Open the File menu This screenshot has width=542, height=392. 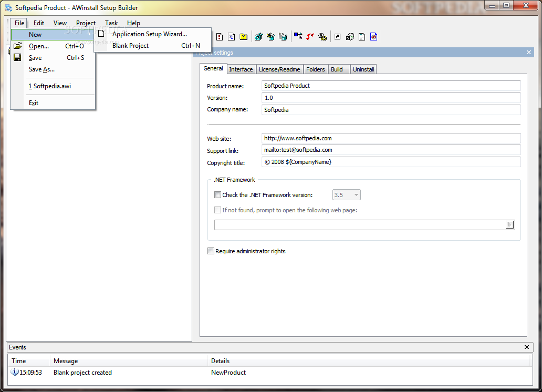point(19,23)
